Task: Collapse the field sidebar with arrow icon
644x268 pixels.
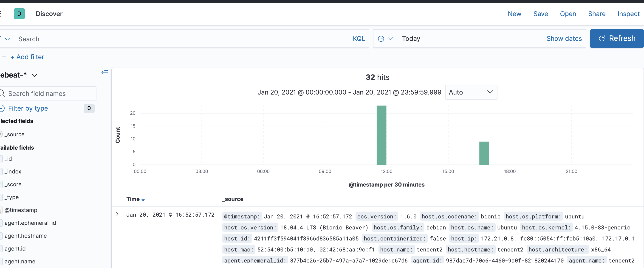Action: (105, 73)
